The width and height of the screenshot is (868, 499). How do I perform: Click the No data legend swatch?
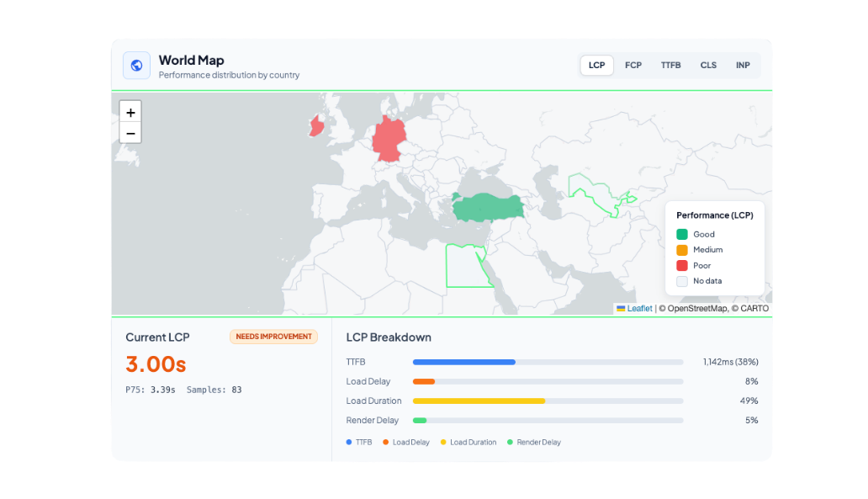[x=682, y=281]
